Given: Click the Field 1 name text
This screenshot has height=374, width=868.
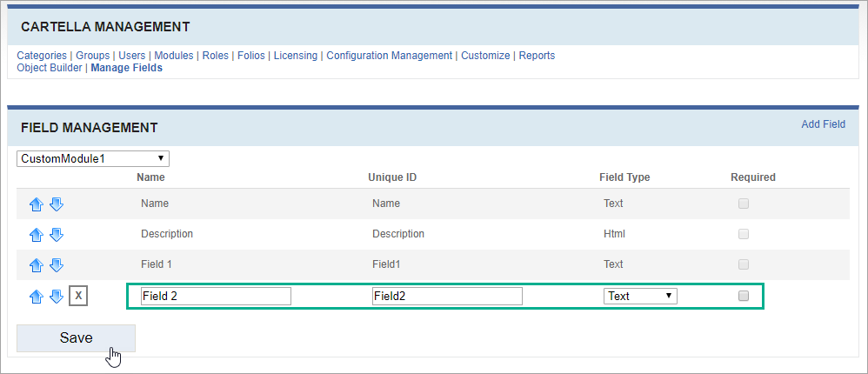Looking at the screenshot, I should [x=156, y=264].
